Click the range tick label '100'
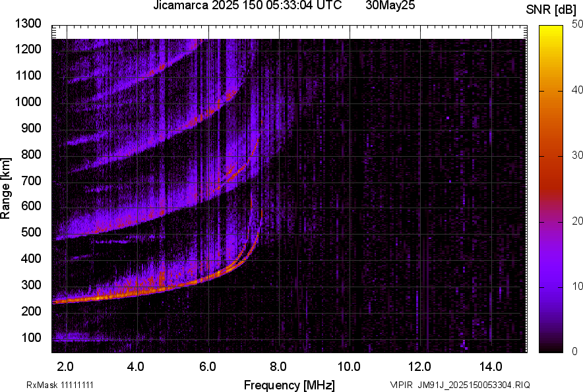This screenshot has height=392, width=583. [x=31, y=337]
